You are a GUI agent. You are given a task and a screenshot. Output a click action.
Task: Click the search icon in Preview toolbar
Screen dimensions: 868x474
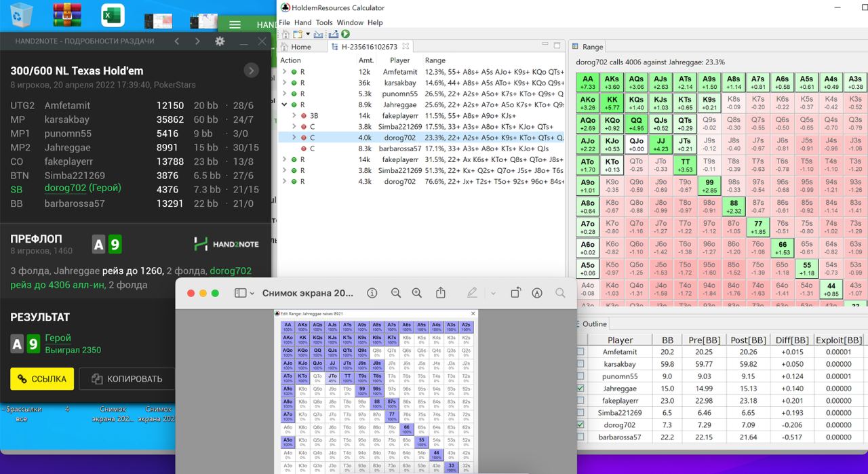coord(560,293)
